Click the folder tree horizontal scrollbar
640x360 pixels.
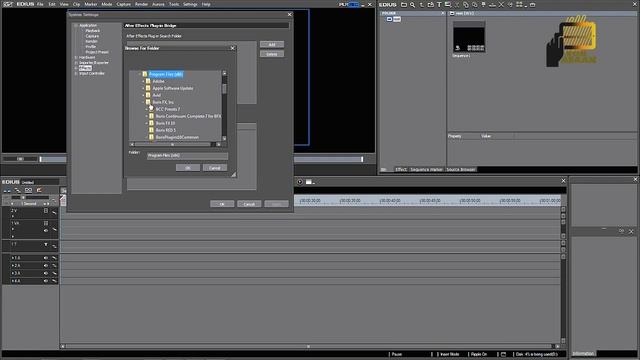click(173, 144)
